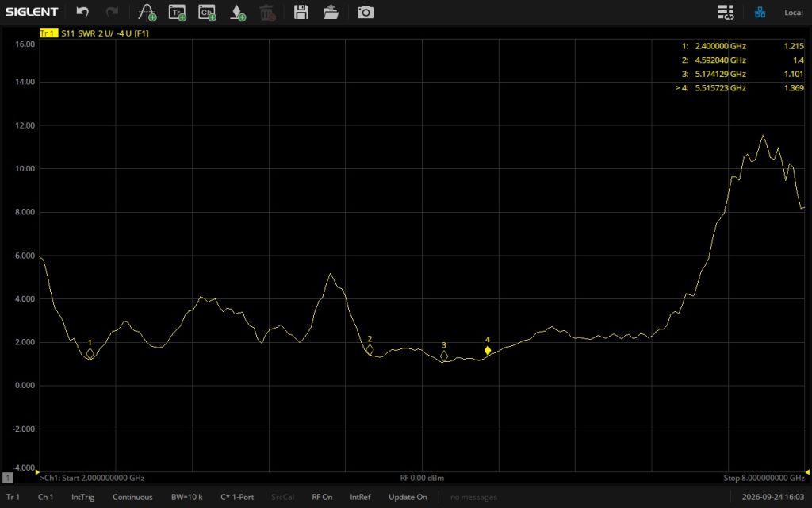Image resolution: width=812 pixels, height=508 pixels.
Task: Click the Undo arrow icon
Action: [x=82, y=12]
